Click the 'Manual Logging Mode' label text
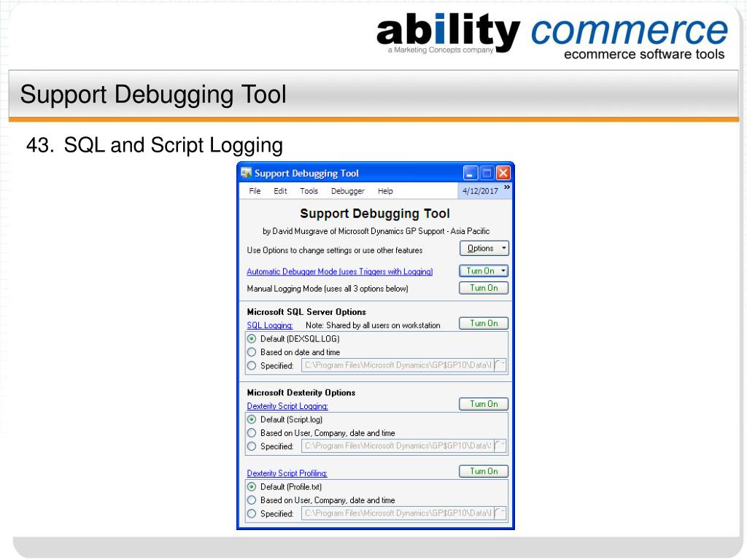Viewport: 747px width, 560px height. (x=284, y=289)
